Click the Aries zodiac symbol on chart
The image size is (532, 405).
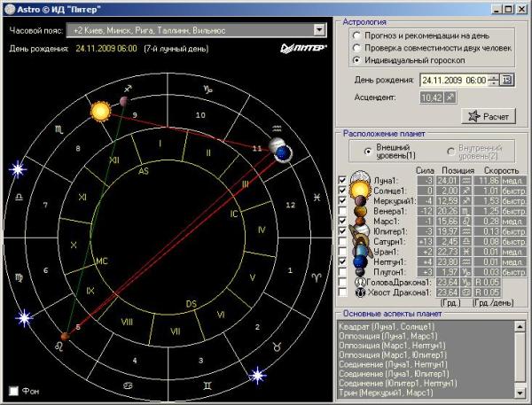pos(317,277)
